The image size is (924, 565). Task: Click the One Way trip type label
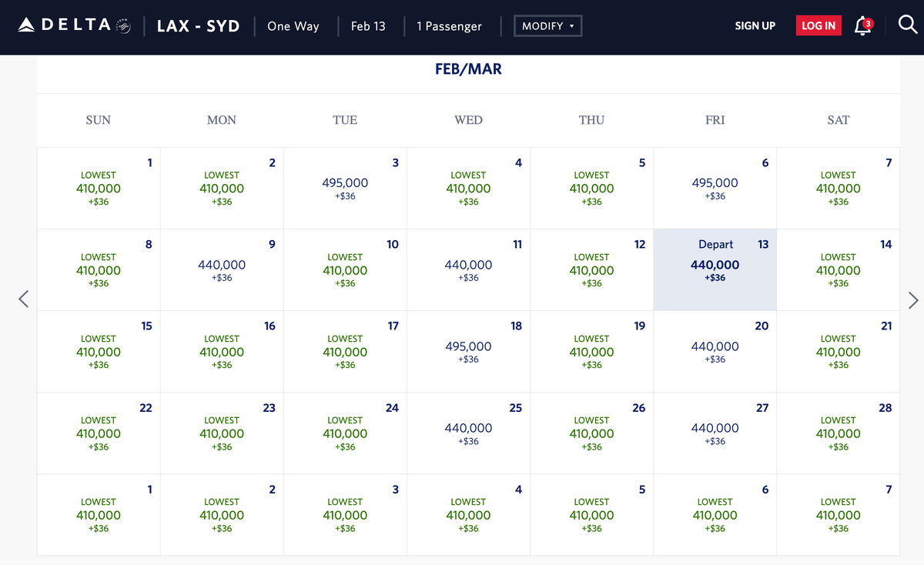click(x=293, y=26)
